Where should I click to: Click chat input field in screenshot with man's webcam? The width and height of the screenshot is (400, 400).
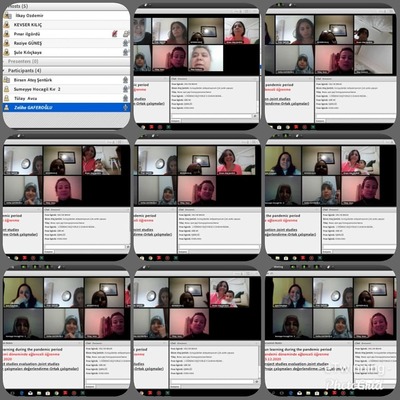212,116
